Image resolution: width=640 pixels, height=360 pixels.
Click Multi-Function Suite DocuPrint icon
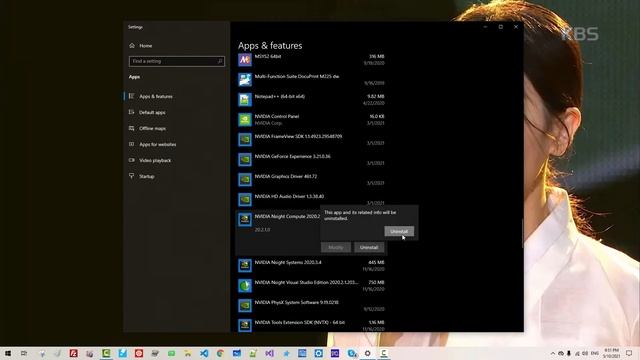[245, 80]
